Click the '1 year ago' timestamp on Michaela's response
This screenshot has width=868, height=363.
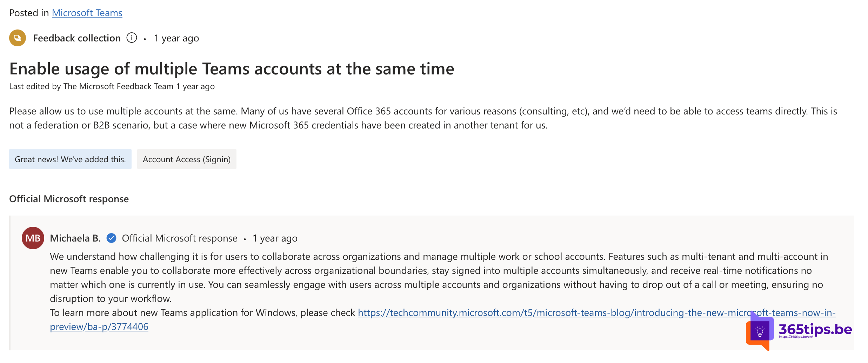pyautogui.click(x=275, y=238)
